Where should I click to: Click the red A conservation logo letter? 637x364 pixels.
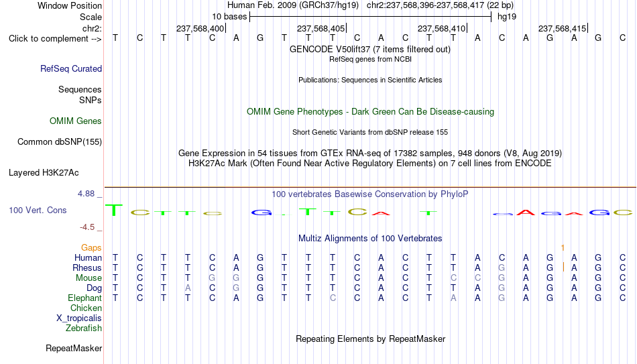(x=526, y=213)
